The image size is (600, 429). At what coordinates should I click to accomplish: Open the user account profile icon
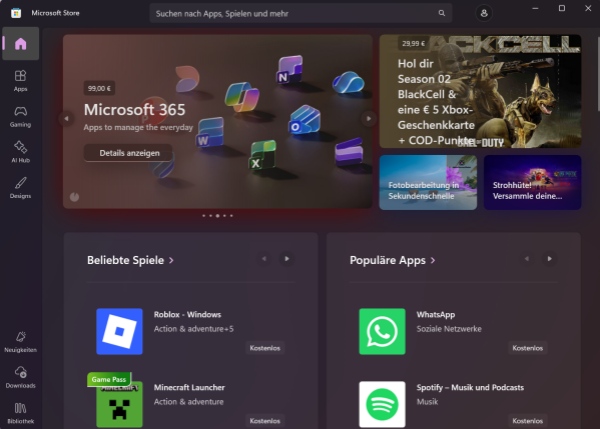pyautogui.click(x=484, y=13)
